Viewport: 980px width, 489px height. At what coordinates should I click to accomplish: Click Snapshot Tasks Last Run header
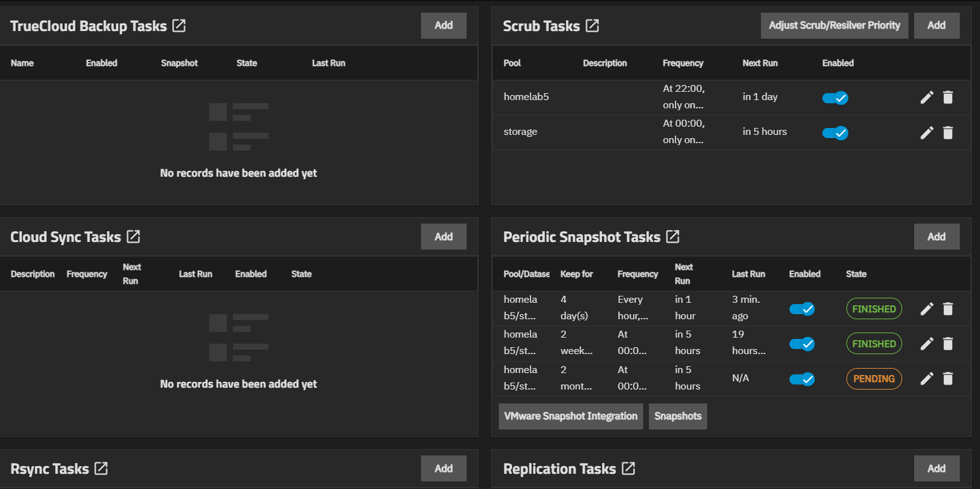tap(749, 274)
